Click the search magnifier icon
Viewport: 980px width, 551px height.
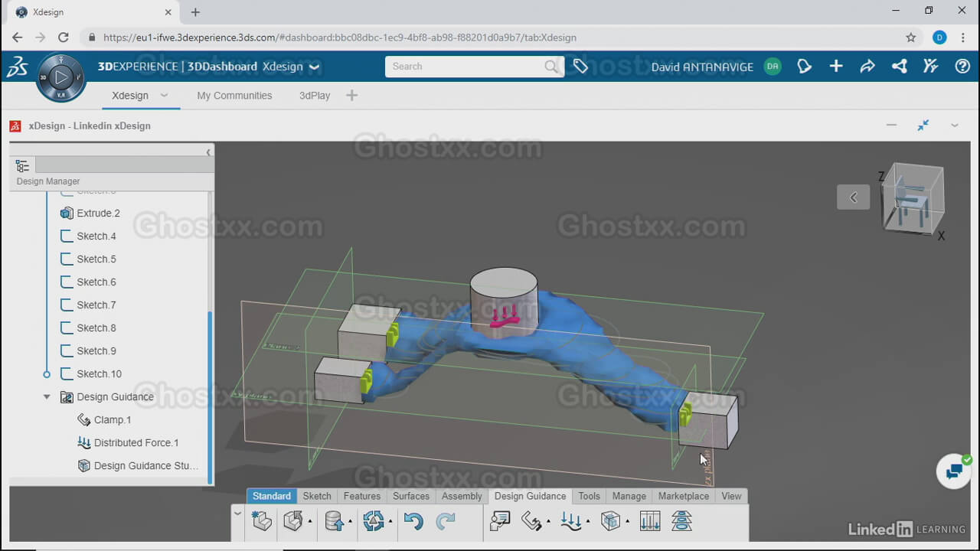[551, 67]
